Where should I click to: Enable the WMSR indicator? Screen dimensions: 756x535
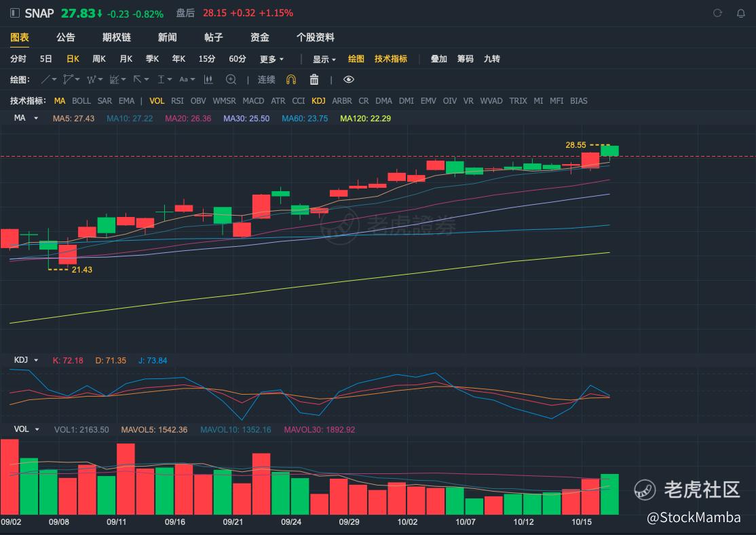tap(224, 100)
